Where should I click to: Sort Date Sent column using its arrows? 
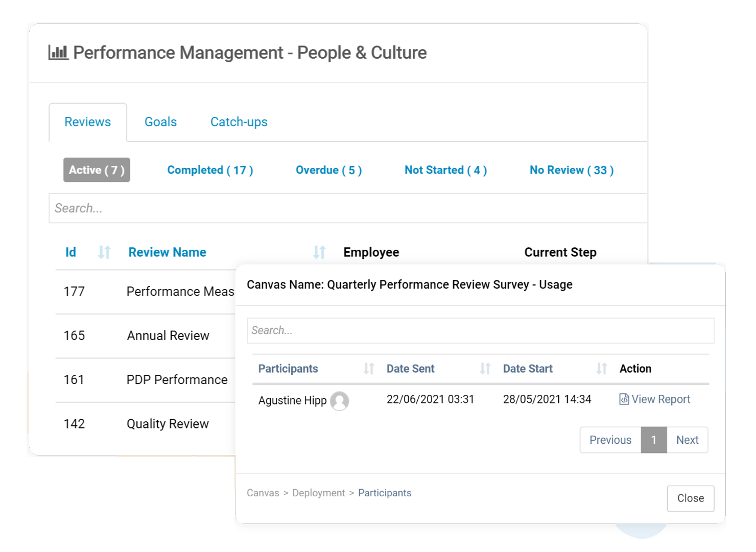coord(485,369)
